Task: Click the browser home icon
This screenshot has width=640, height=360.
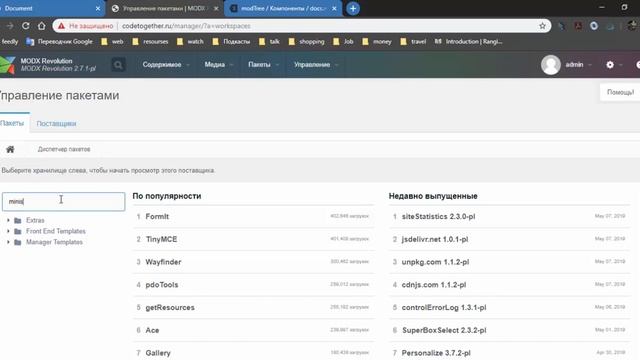Action: (x=42, y=26)
